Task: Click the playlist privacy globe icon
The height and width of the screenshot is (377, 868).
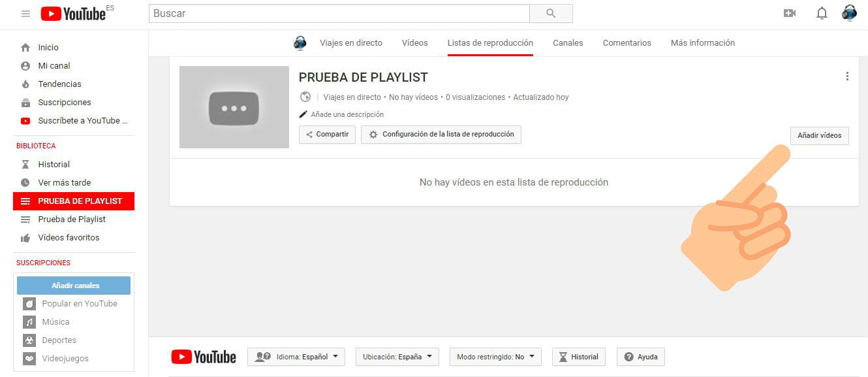Action: pos(305,97)
